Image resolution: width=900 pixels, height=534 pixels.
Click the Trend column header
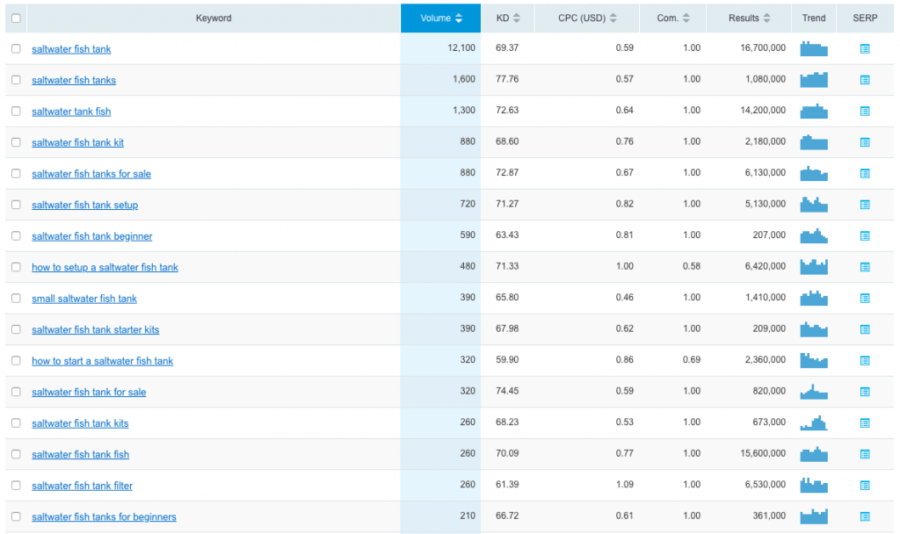[813, 18]
